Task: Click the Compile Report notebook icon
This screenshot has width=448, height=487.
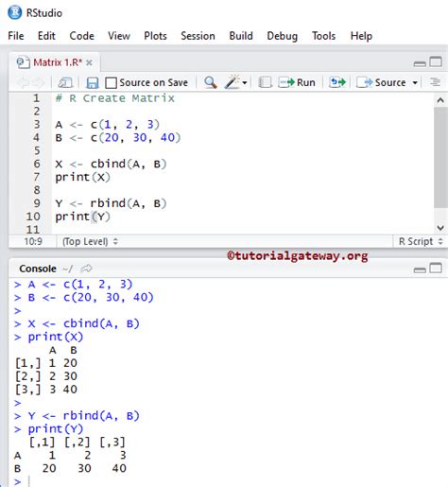Action: point(266,82)
